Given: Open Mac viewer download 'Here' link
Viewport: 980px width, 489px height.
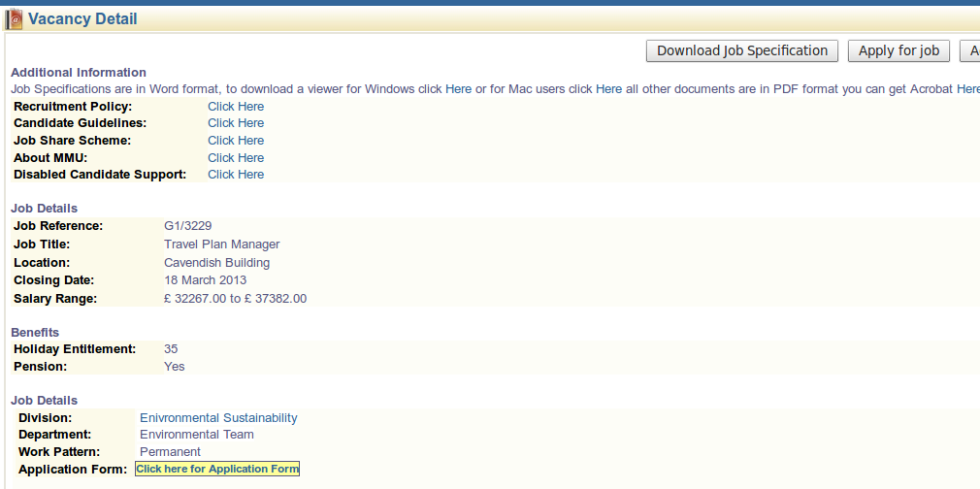Looking at the screenshot, I should pyautogui.click(x=608, y=89).
